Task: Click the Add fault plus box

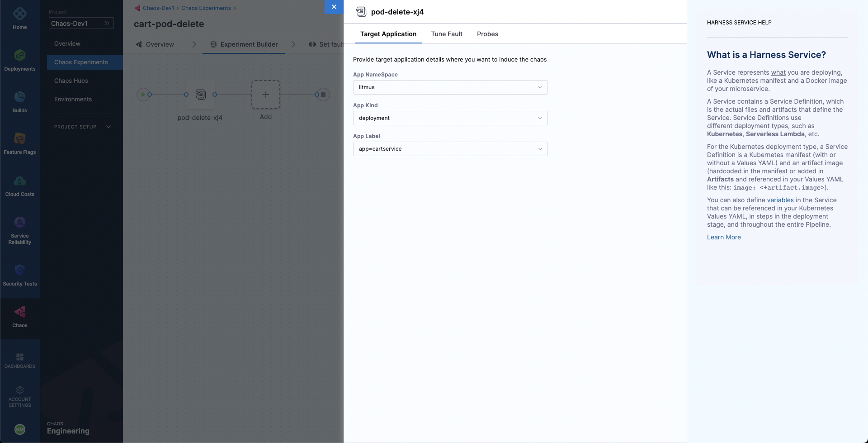Action: click(x=266, y=95)
